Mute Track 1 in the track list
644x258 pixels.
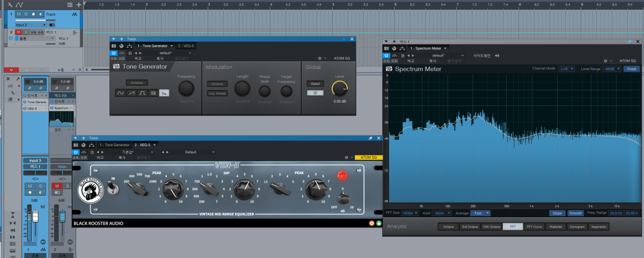[x=19, y=14]
